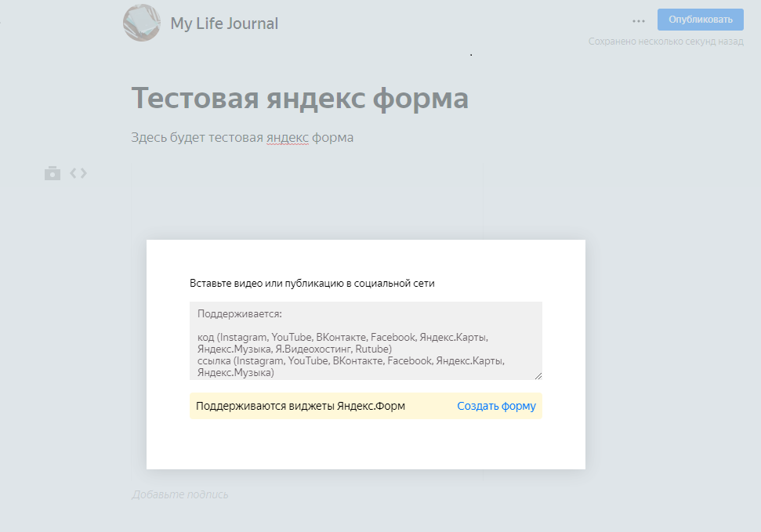Viewport: 761px width, 532px height.
Task: Click the Сохранено несколько секунд назад status
Action: [x=666, y=42]
